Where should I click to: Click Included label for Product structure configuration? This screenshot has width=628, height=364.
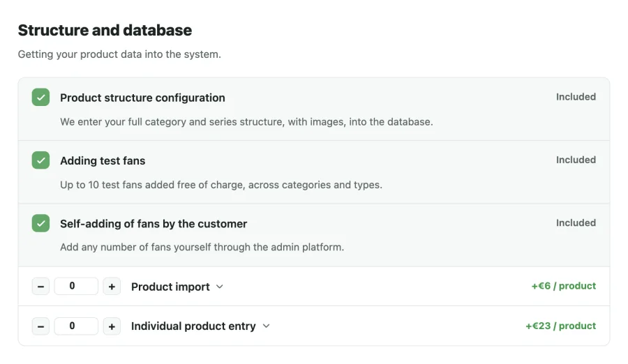tap(576, 97)
